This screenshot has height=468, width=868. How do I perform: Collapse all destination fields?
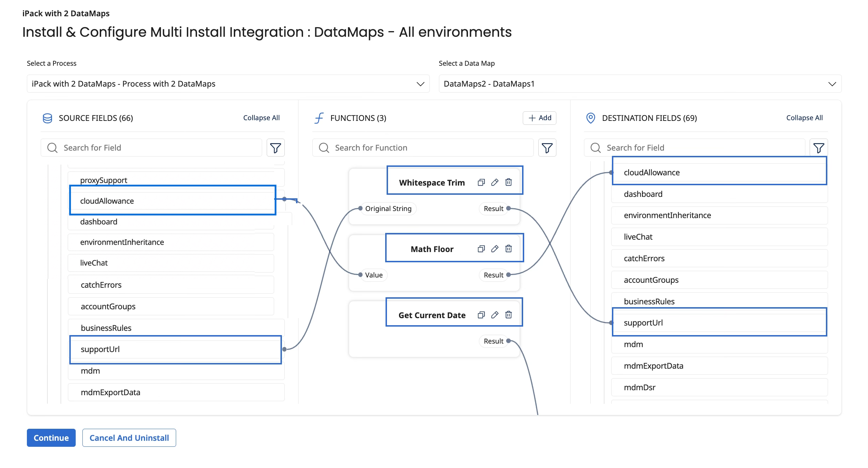pyautogui.click(x=804, y=118)
